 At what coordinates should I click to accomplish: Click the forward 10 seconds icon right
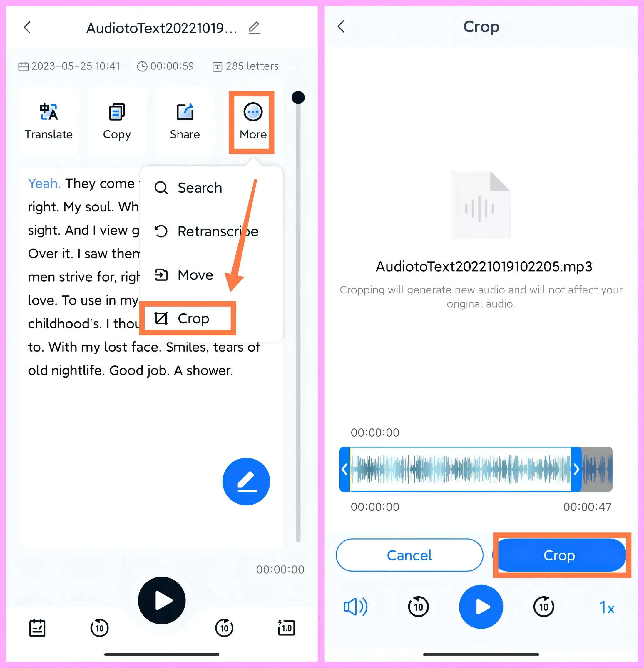tap(544, 607)
